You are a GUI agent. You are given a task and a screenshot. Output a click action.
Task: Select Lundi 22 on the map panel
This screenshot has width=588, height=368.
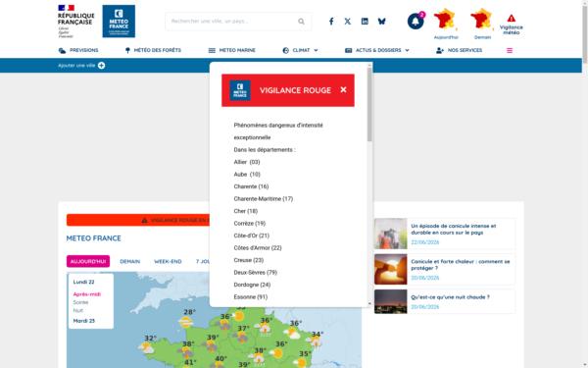pyautogui.click(x=83, y=282)
